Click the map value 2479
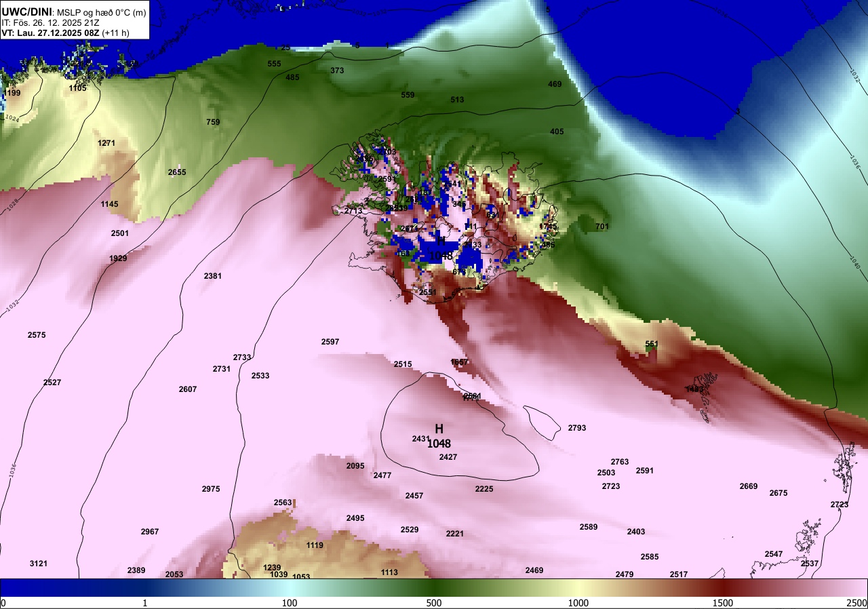Image resolution: width=868 pixels, height=609 pixels. pos(625,574)
